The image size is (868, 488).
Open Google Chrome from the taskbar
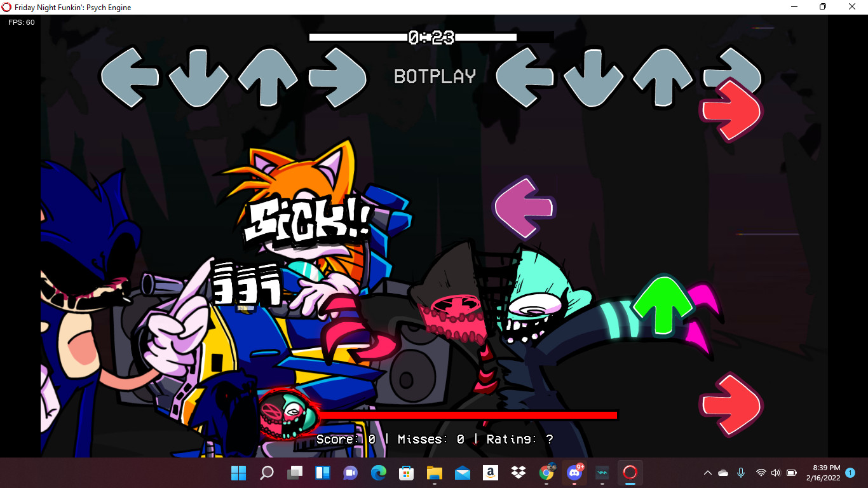coord(545,472)
